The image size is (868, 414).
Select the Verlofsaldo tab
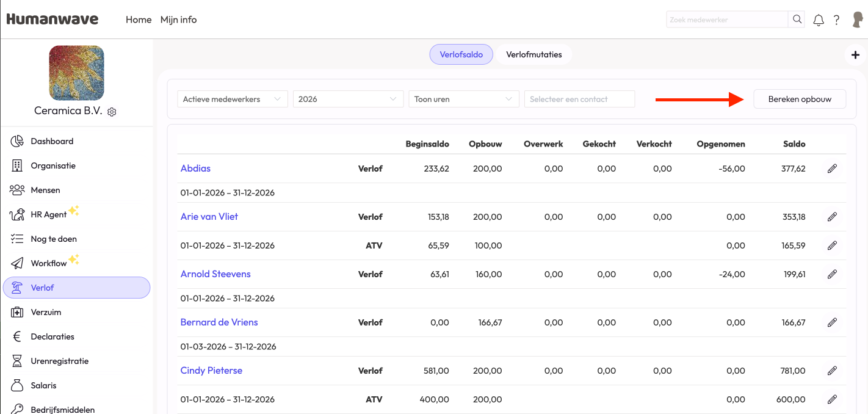(461, 54)
